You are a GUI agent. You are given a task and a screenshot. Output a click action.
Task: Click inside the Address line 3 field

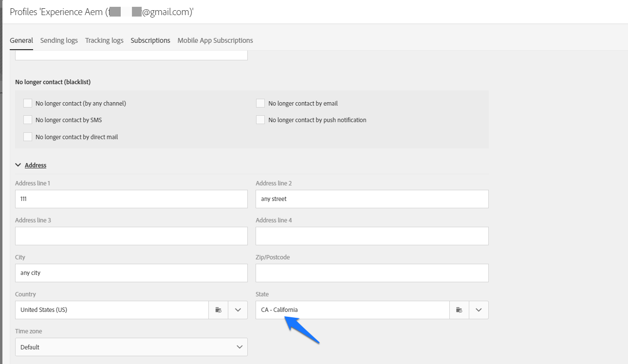pos(131,236)
